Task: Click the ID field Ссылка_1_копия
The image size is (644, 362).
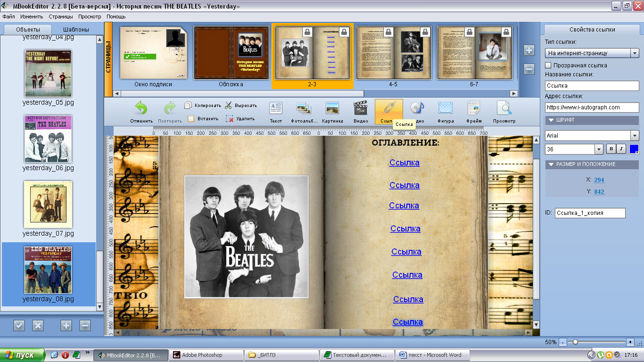Action: [x=590, y=213]
